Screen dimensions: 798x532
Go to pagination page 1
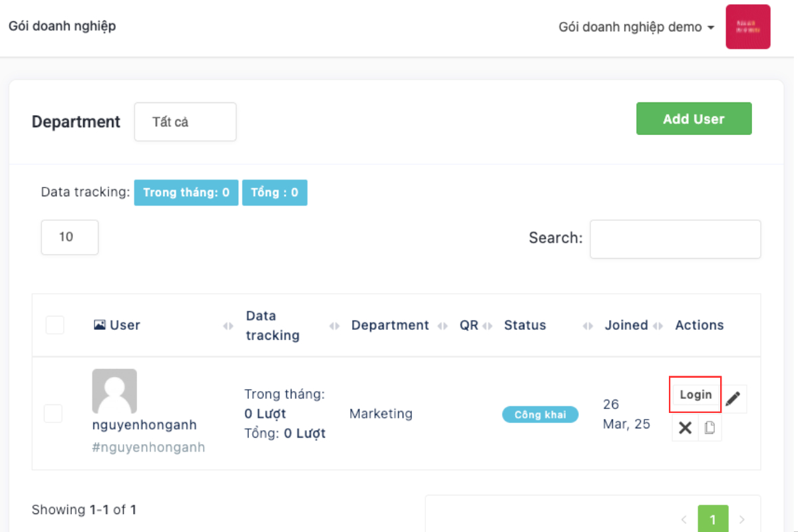[713, 519]
